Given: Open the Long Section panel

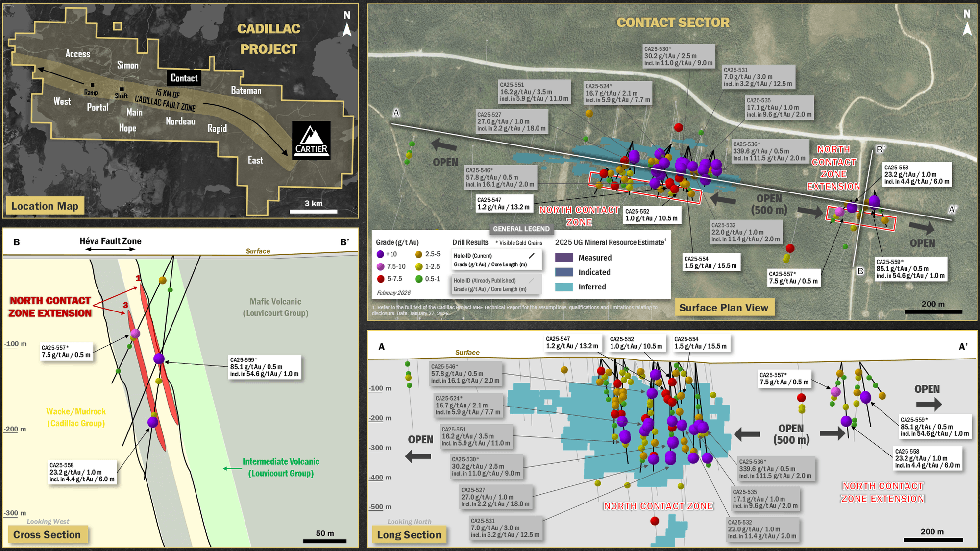Looking at the screenshot, I should tap(410, 534).
